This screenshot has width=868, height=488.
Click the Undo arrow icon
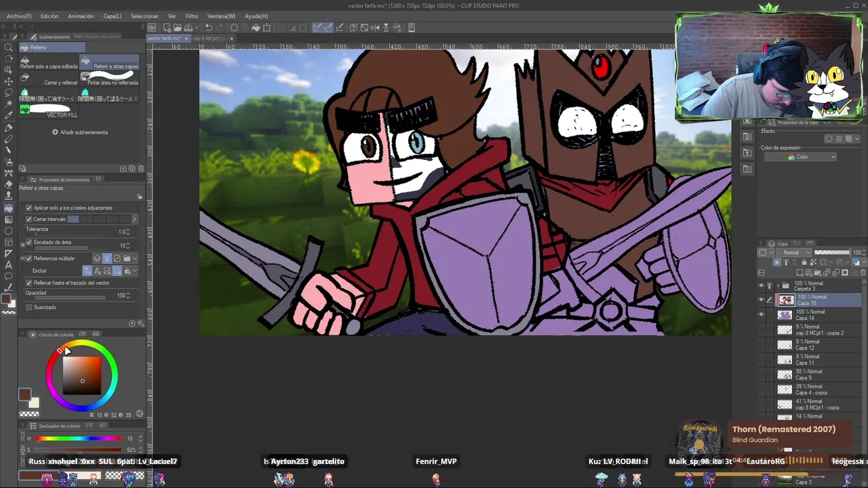click(x=210, y=28)
